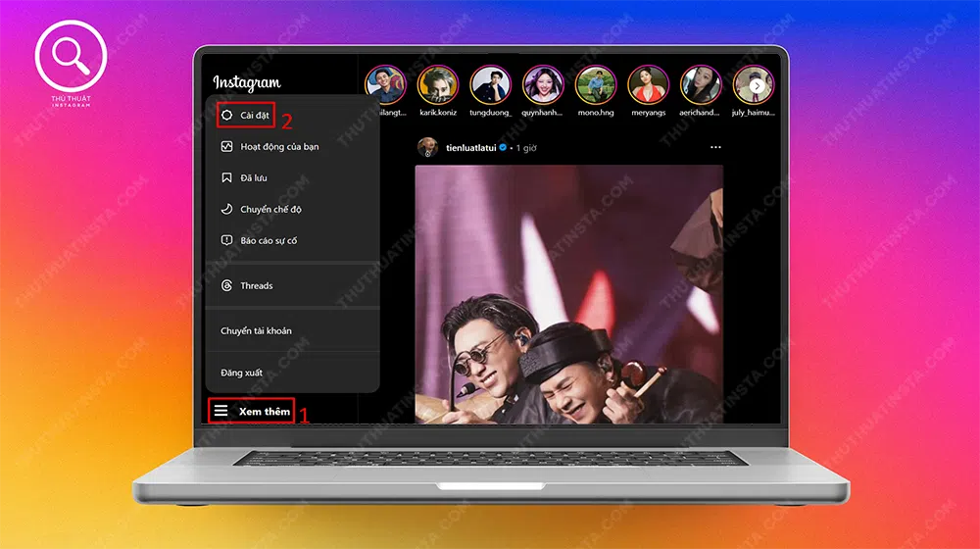This screenshot has height=549, width=980.
Task: Click the Cài đặt gear icon
Action: click(227, 115)
